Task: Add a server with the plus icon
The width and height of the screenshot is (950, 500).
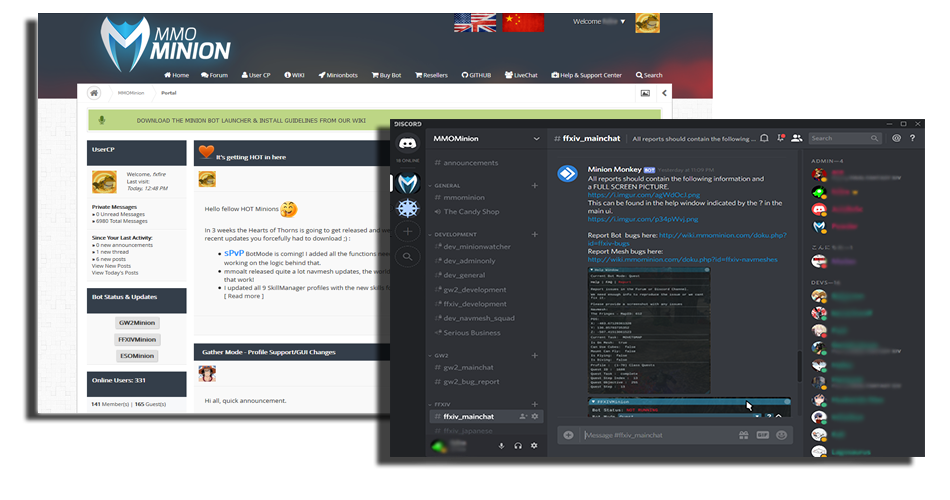Action: pyautogui.click(x=408, y=232)
